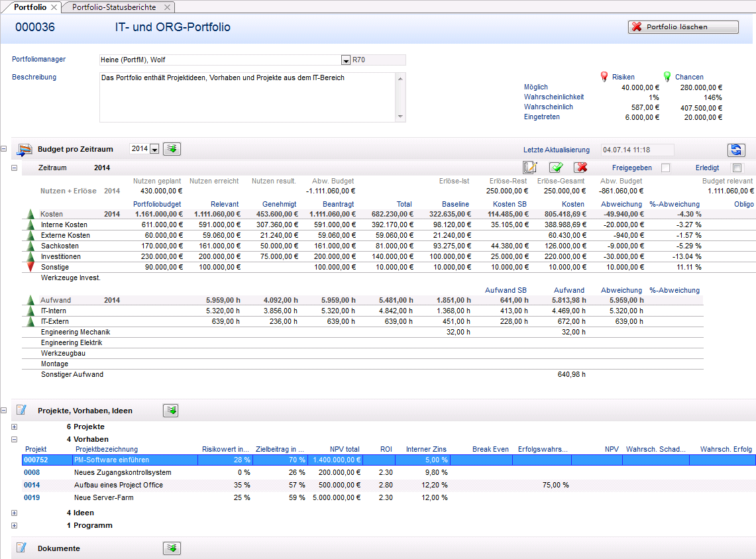The height and width of the screenshot is (559, 756).
Task: Open project link 0014
Action: 32,485
